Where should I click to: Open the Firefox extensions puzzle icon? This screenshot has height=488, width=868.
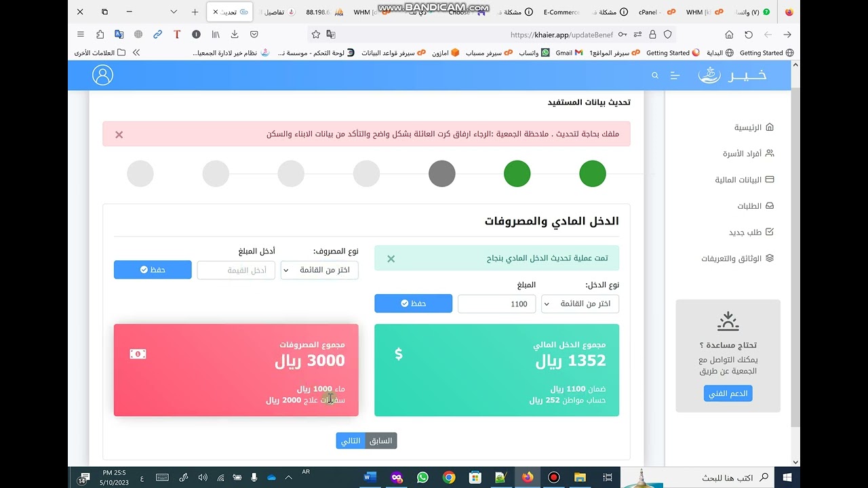(x=100, y=34)
